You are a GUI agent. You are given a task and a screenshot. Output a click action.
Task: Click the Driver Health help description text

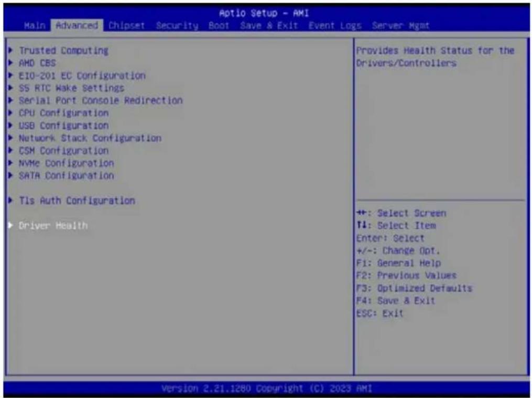436,57
